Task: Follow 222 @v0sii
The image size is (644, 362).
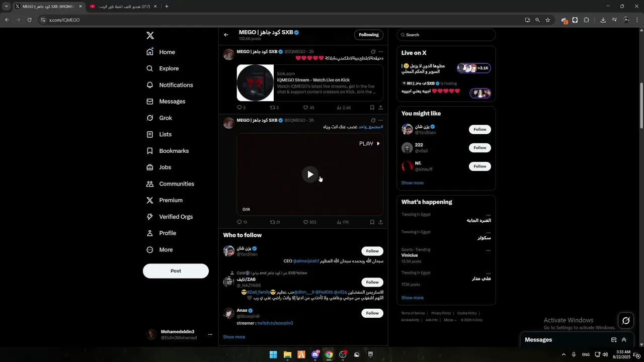Action: click(x=480, y=148)
